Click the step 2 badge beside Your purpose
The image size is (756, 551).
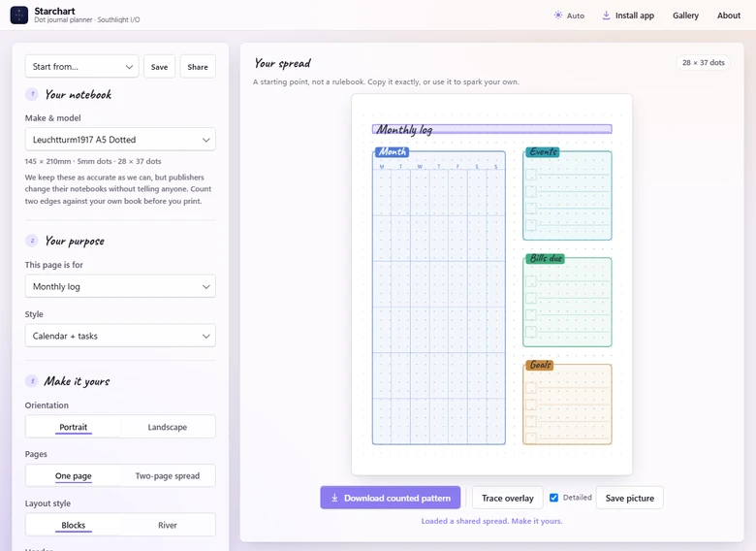32,241
